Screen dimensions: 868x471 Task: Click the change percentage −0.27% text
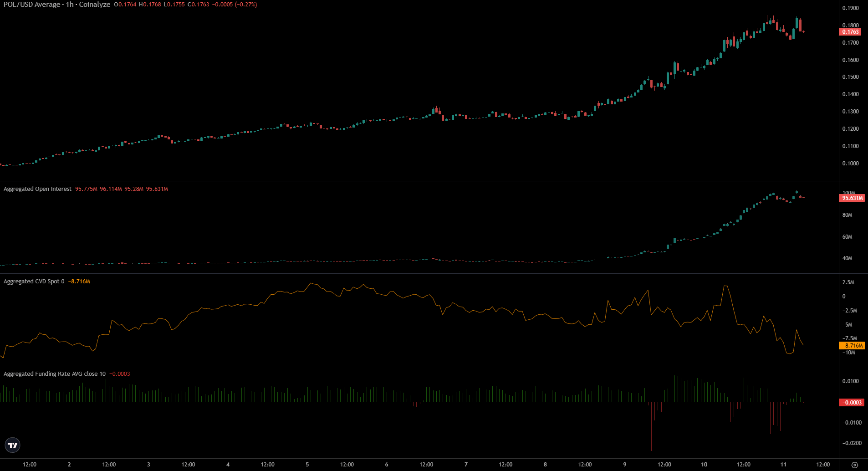tap(246, 5)
